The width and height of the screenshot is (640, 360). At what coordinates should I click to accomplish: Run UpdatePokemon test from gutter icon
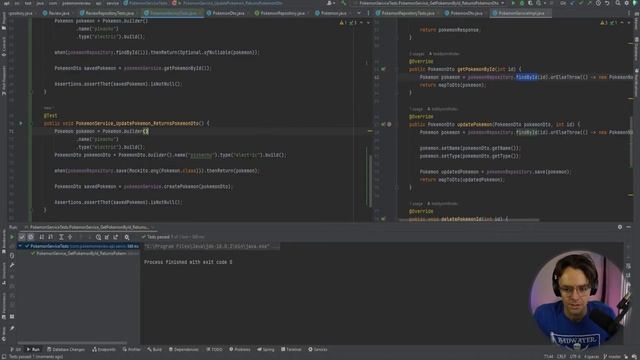pyautogui.click(x=21, y=123)
